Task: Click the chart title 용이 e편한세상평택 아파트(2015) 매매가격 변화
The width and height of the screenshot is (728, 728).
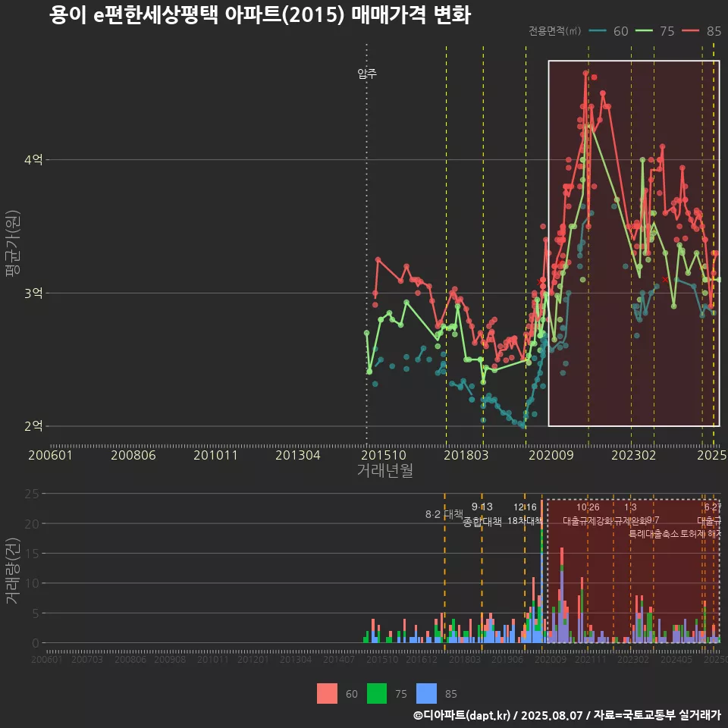Action: 260,15
